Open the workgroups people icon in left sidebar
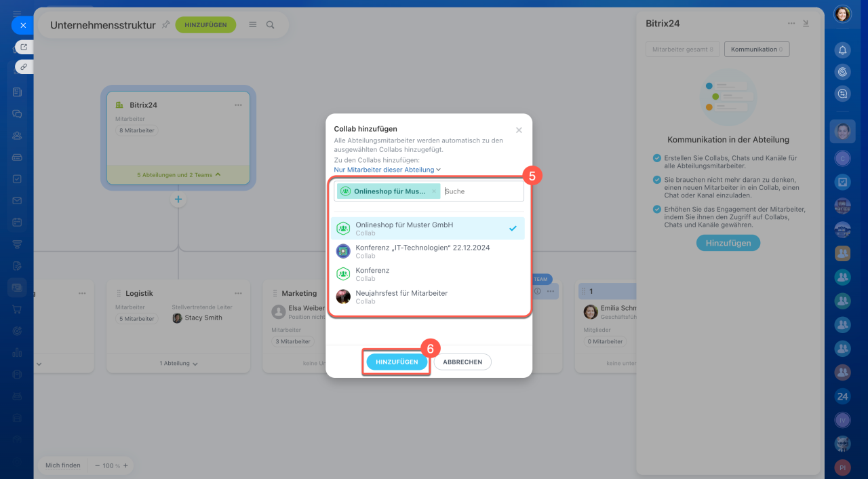Screen dimensions: 868x479 [17, 136]
